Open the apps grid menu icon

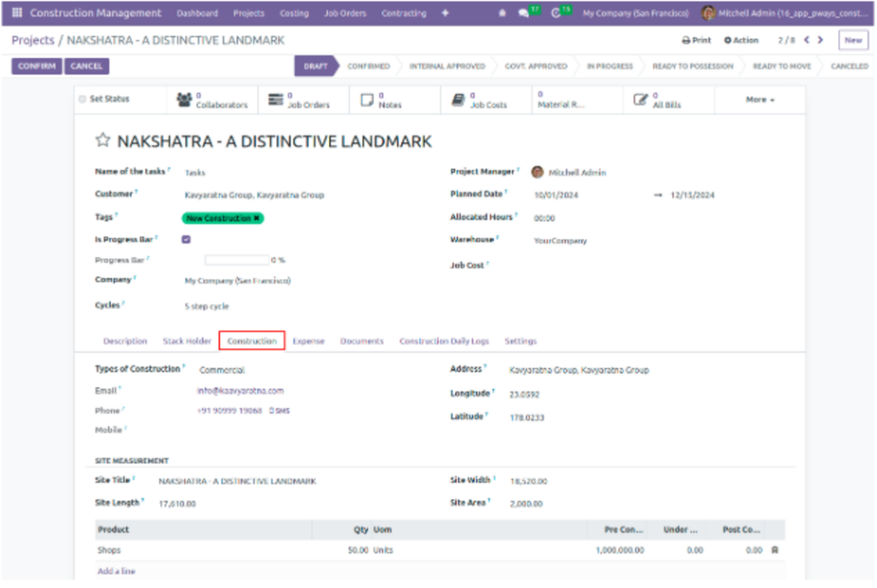[17, 14]
